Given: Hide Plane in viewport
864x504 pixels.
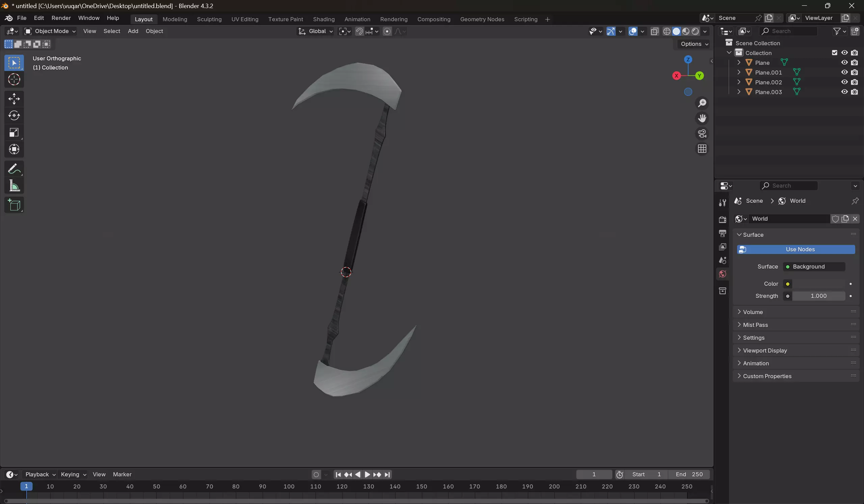Looking at the screenshot, I should point(844,62).
